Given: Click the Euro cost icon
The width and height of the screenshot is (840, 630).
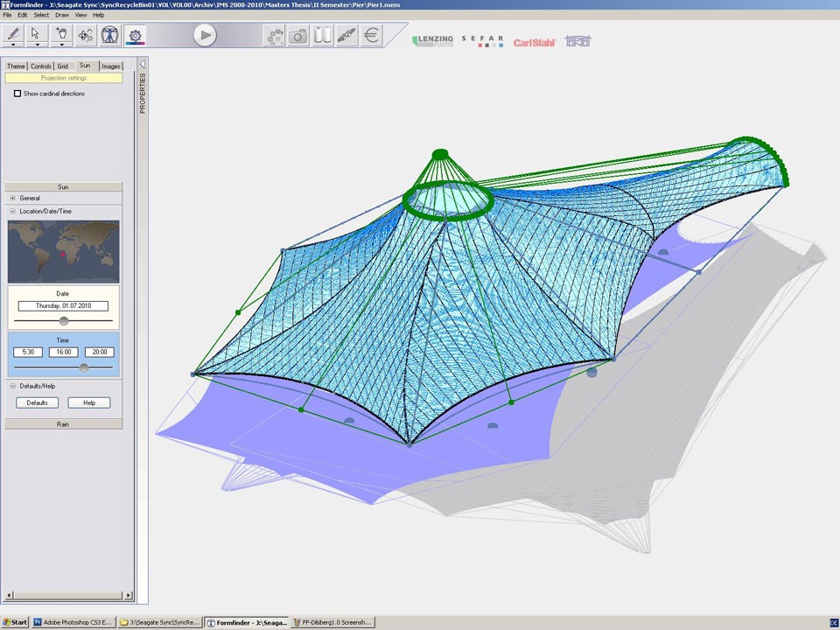Looking at the screenshot, I should pyautogui.click(x=372, y=35).
